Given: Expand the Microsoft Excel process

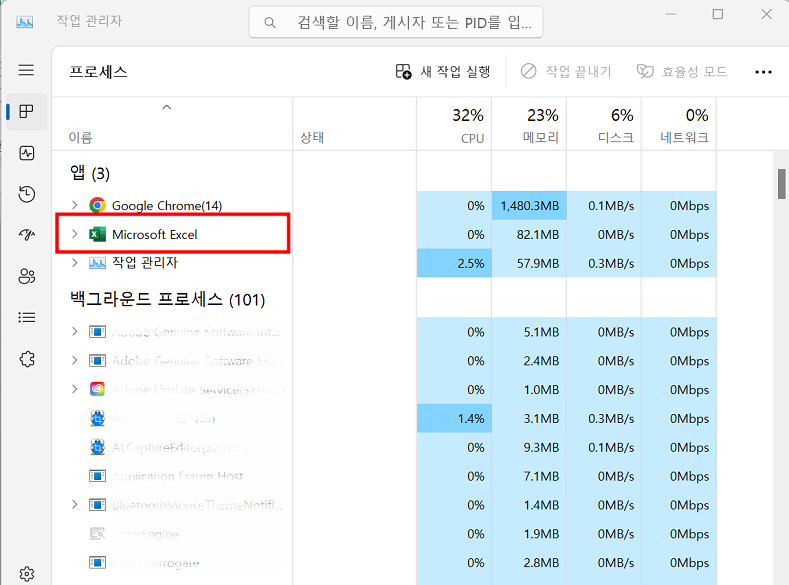Looking at the screenshot, I should coord(74,234).
